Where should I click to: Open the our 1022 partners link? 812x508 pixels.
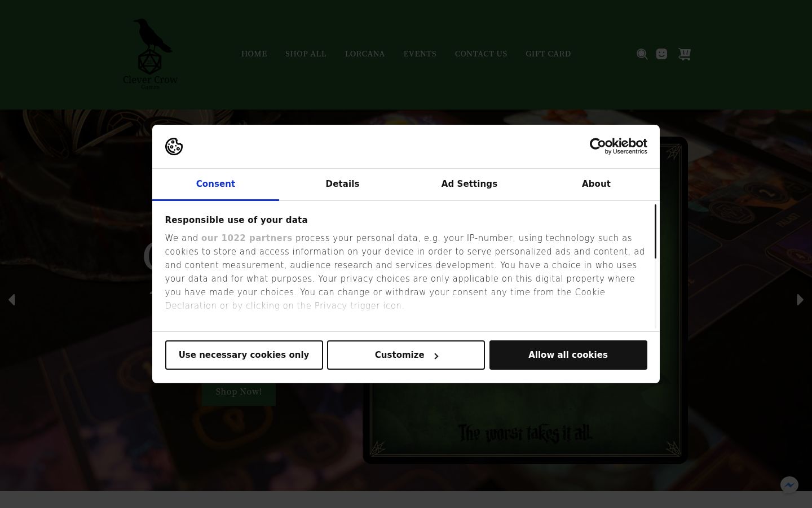tap(246, 238)
